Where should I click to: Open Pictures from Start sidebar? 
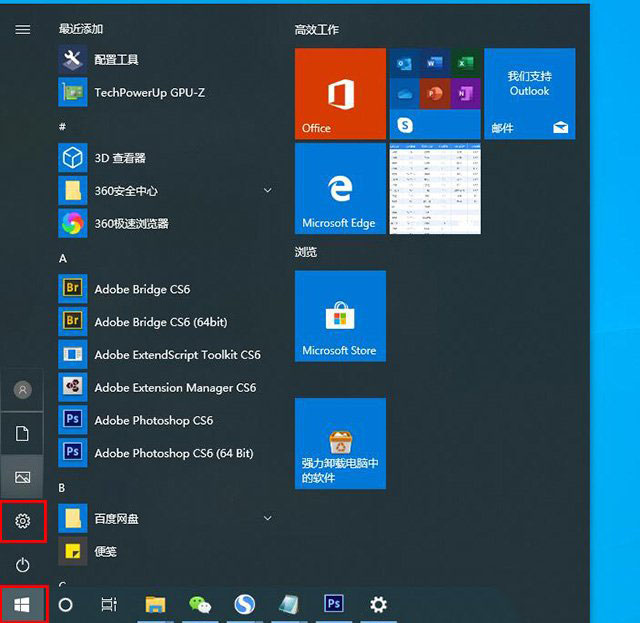(22, 477)
